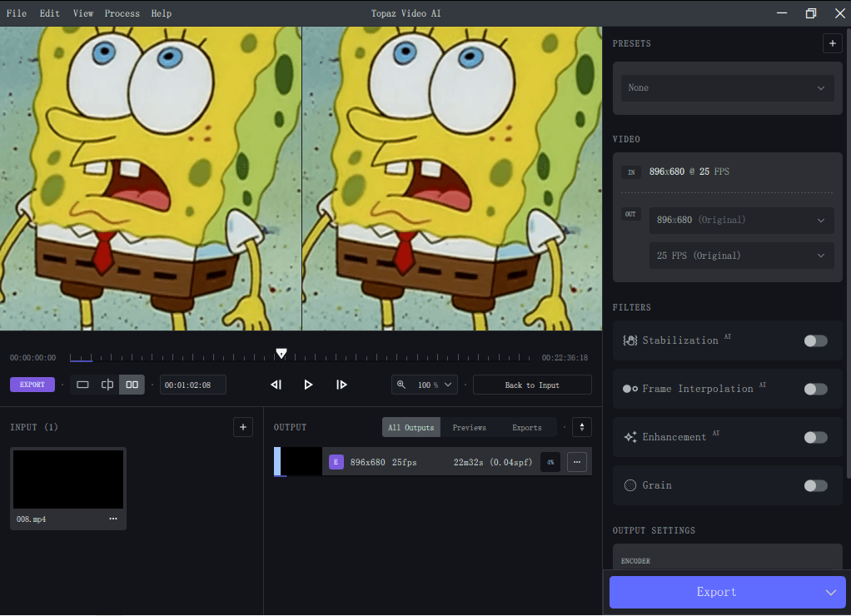Screen dimensions: 851x616
Task: Open the 008.mp4 options ellipsis
Action: [113, 519]
